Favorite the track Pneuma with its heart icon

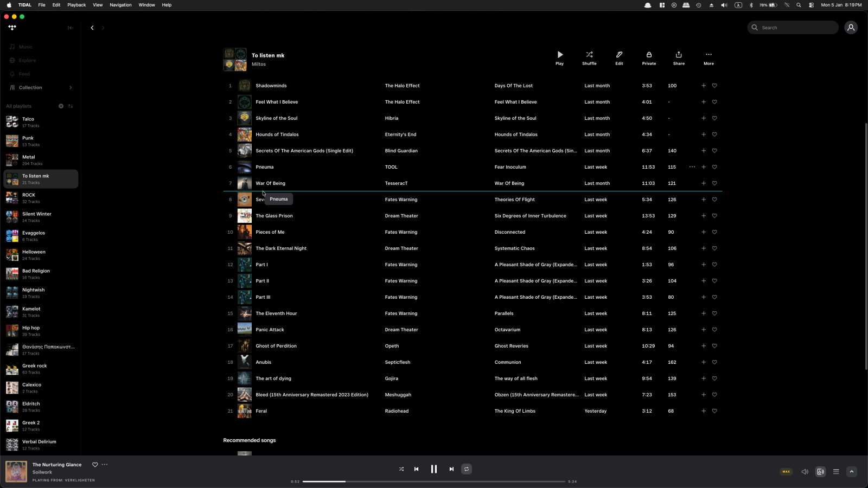click(714, 167)
